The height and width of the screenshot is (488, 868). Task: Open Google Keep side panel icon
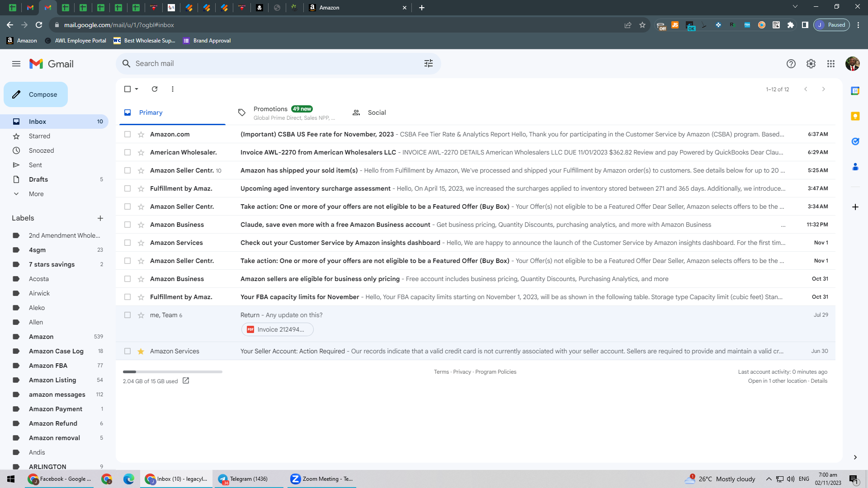coord(855,116)
